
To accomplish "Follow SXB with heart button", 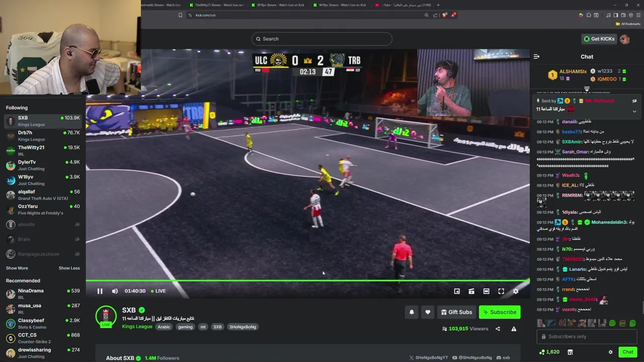I will (x=428, y=312).
